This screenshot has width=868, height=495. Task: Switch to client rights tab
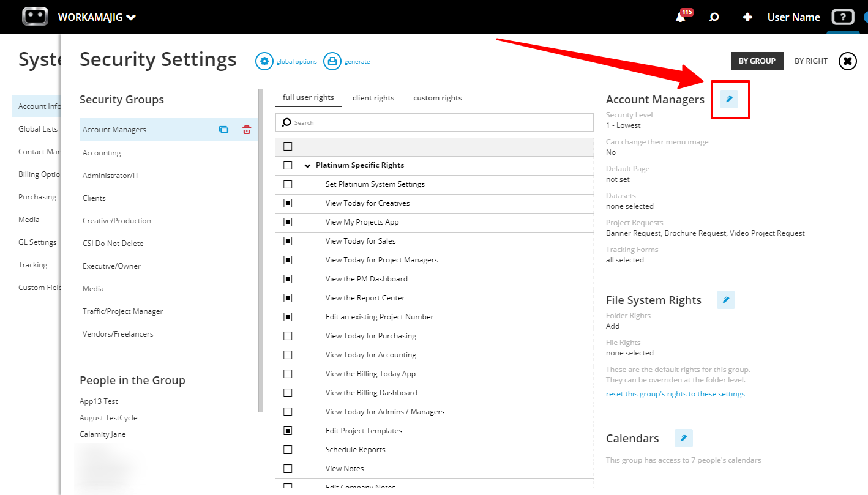[373, 98]
